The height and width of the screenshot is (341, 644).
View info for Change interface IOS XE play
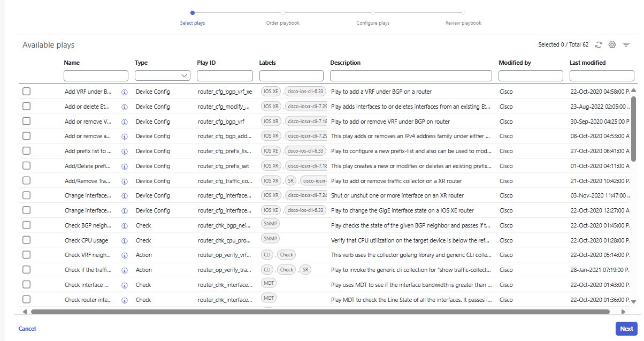pos(124,211)
